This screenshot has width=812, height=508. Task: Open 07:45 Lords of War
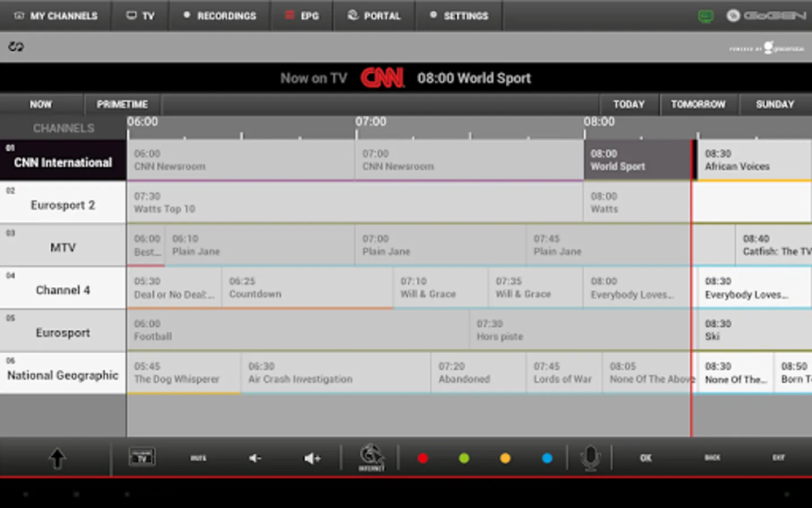click(564, 373)
